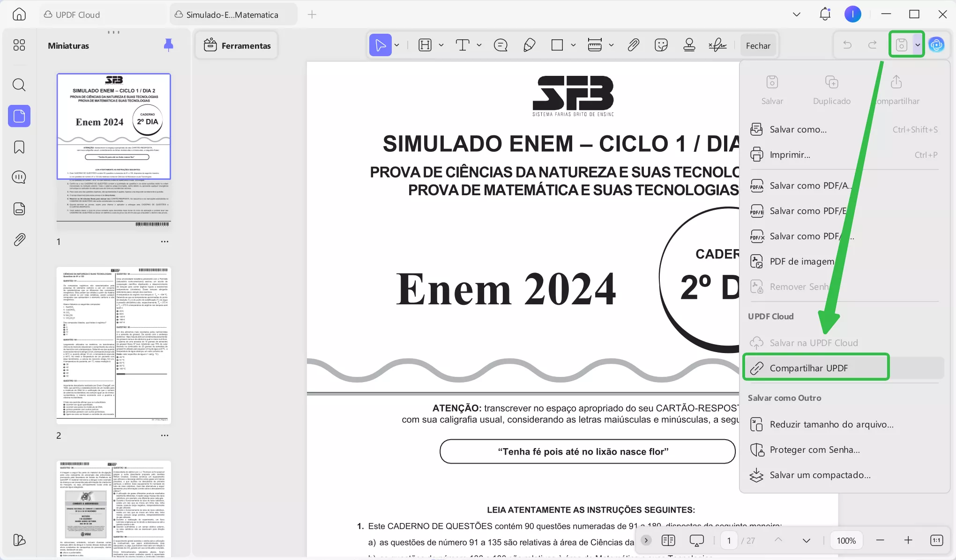The width and height of the screenshot is (956, 560).
Task: Expand the text tool dropdown arrow
Action: pos(479,45)
